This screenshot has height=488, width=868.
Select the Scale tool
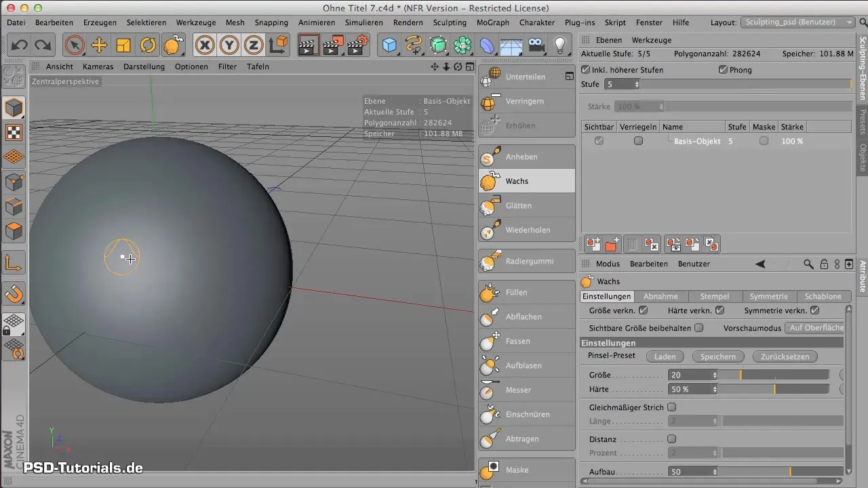point(123,45)
